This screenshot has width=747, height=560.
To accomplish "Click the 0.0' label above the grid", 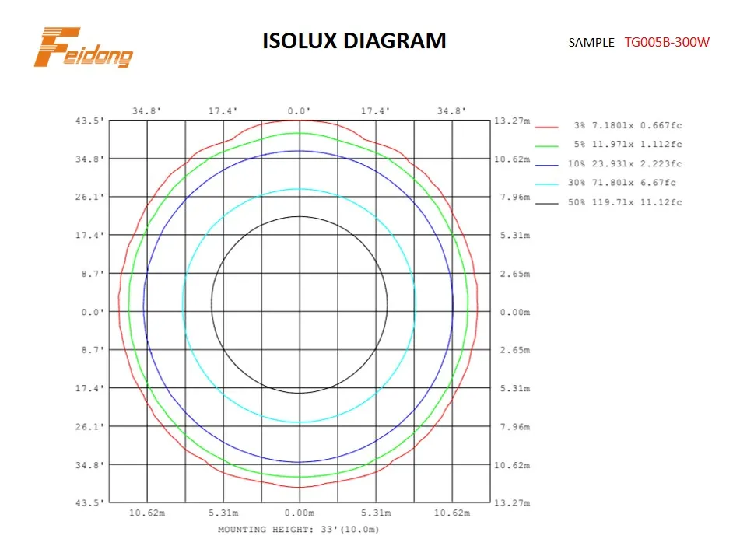I will point(300,111).
